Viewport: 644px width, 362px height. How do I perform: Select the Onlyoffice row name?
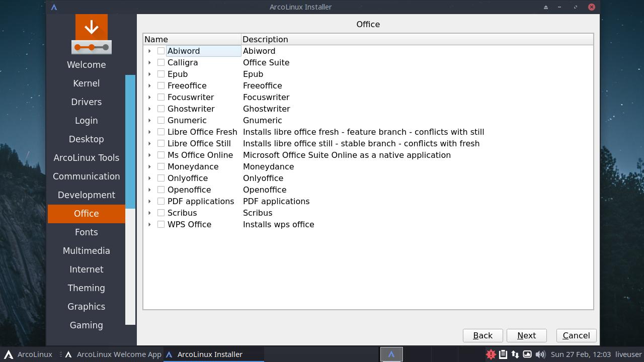click(188, 178)
